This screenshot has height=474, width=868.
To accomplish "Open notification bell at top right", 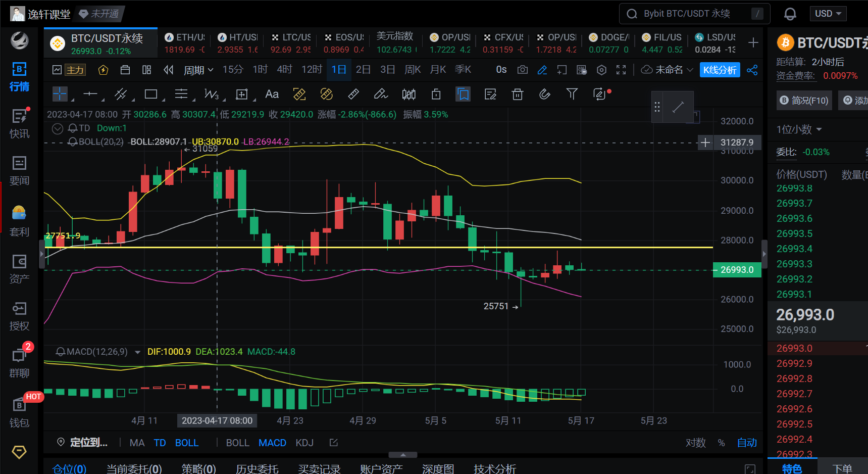I will point(790,14).
